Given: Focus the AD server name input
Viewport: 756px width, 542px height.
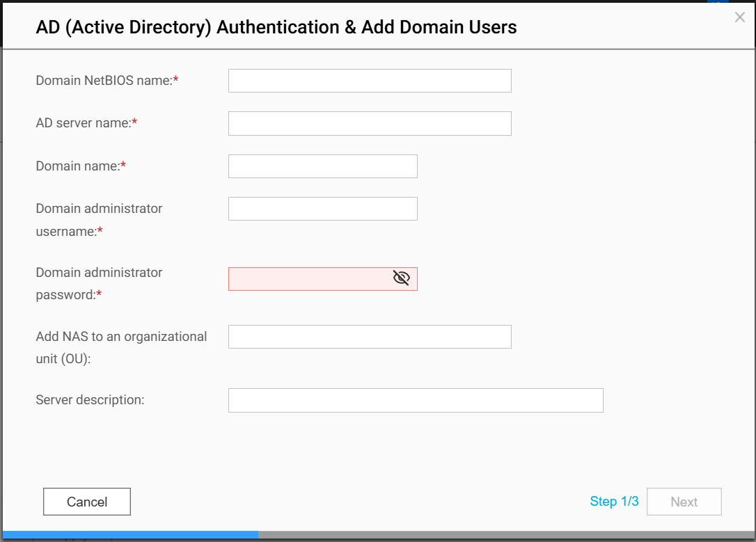Looking at the screenshot, I should [x=370, y=123].
